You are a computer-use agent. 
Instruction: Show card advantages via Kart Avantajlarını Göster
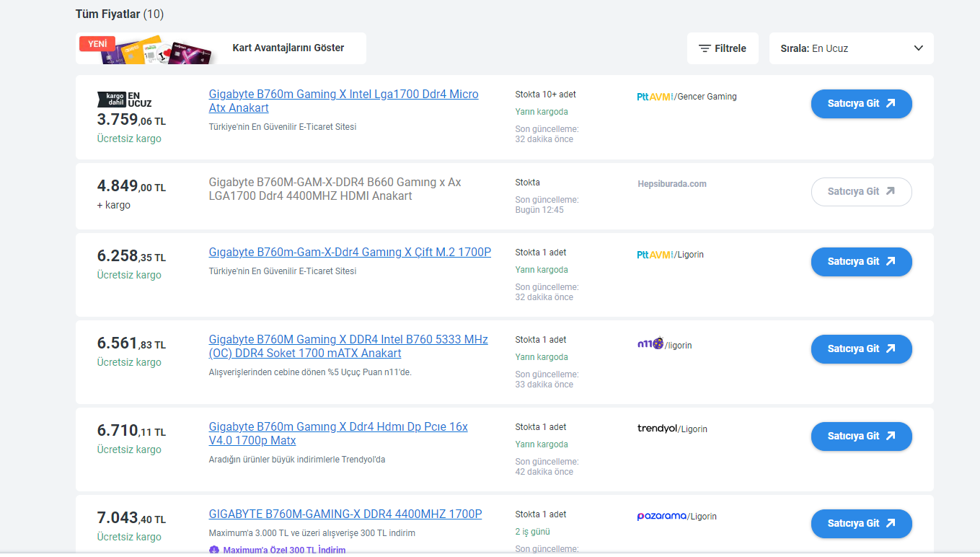288,48
